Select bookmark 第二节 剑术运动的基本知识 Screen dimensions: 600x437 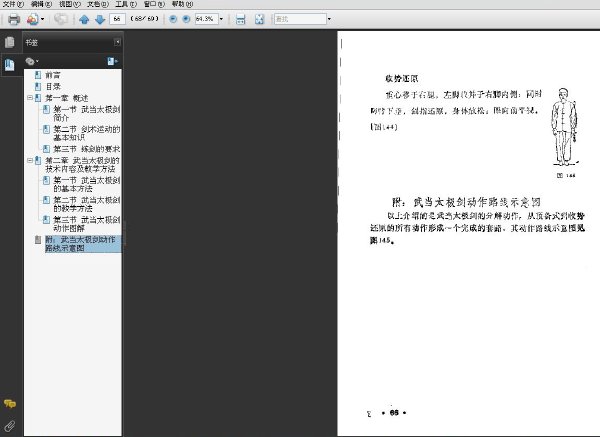click(86, 133)
